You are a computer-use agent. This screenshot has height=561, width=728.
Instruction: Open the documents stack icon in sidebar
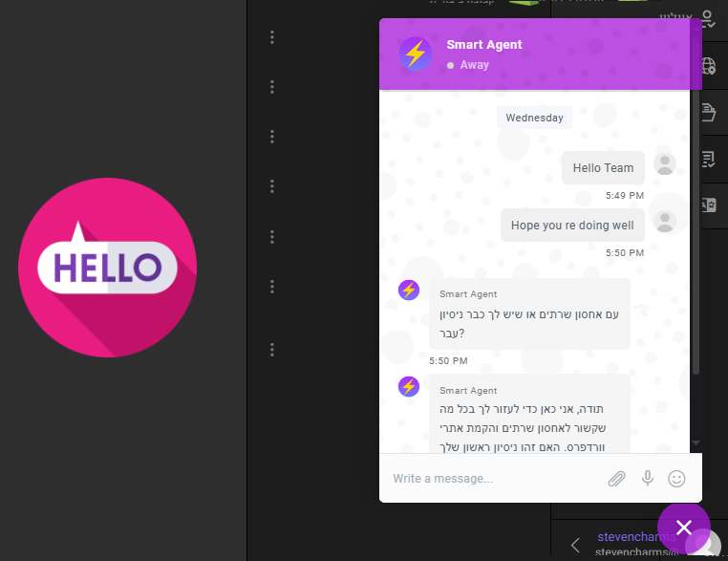coord(709,112)
